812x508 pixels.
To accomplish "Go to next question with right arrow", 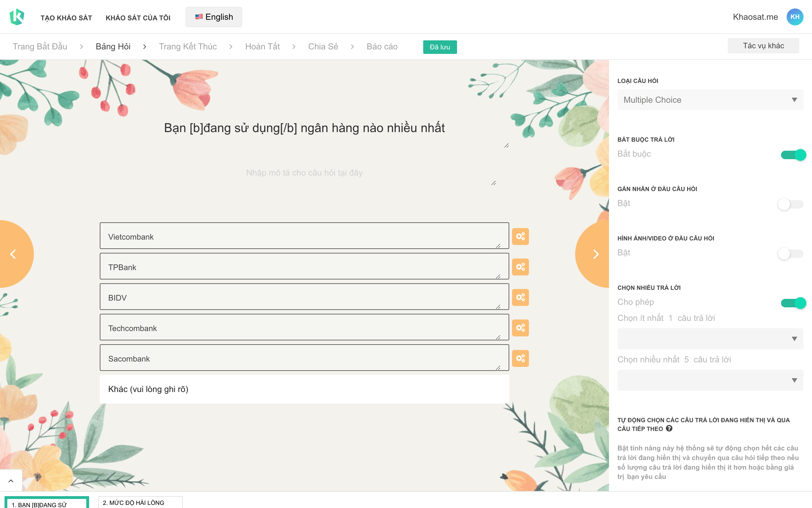I will click(x=595, y=254).
